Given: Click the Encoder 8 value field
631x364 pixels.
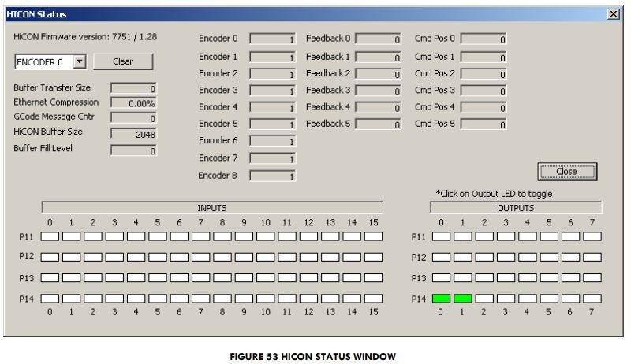Looking at the screenshot, I should pos(273,176).
